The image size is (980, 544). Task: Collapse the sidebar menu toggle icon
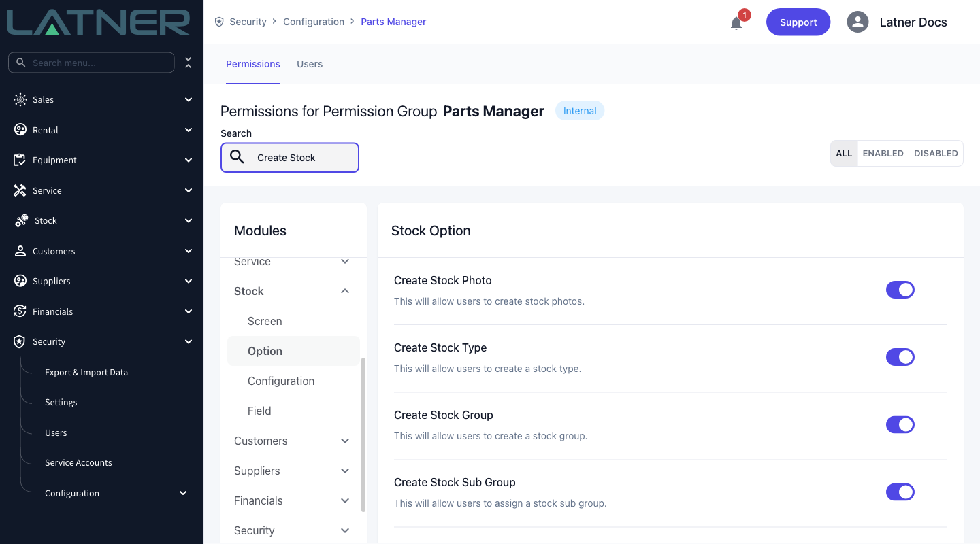coord(189,63)
